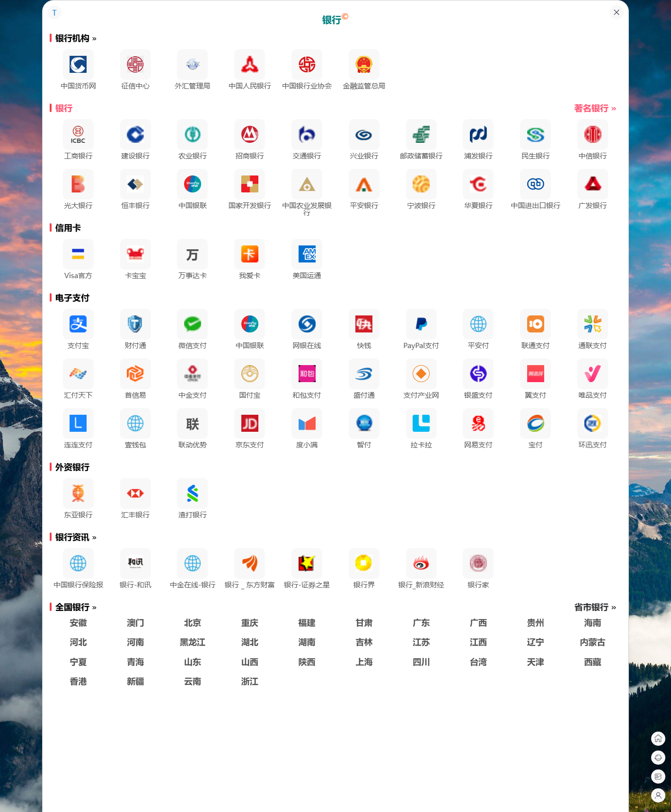
Task: Click the 银行_新浪财经 icon
Action: point(421,564)
